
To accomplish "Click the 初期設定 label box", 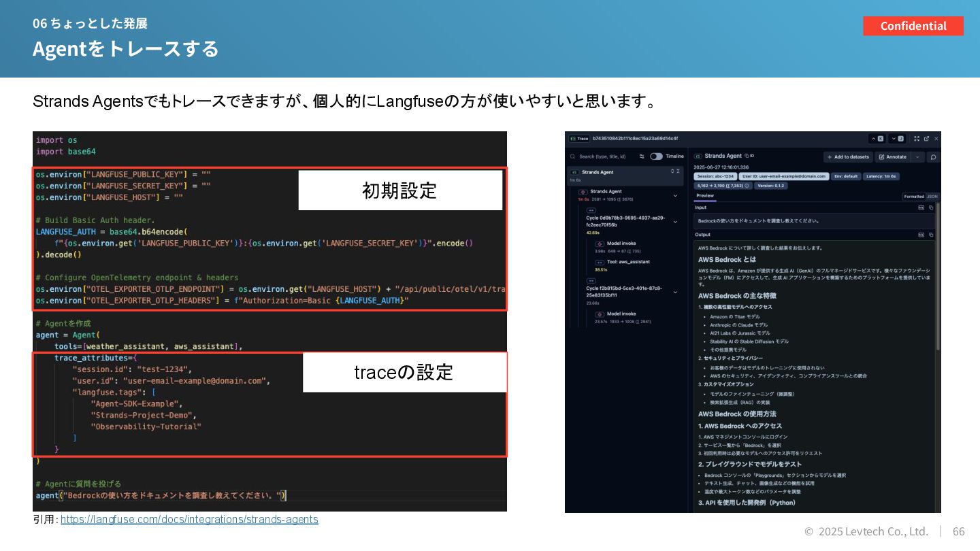I will [400, 190].
